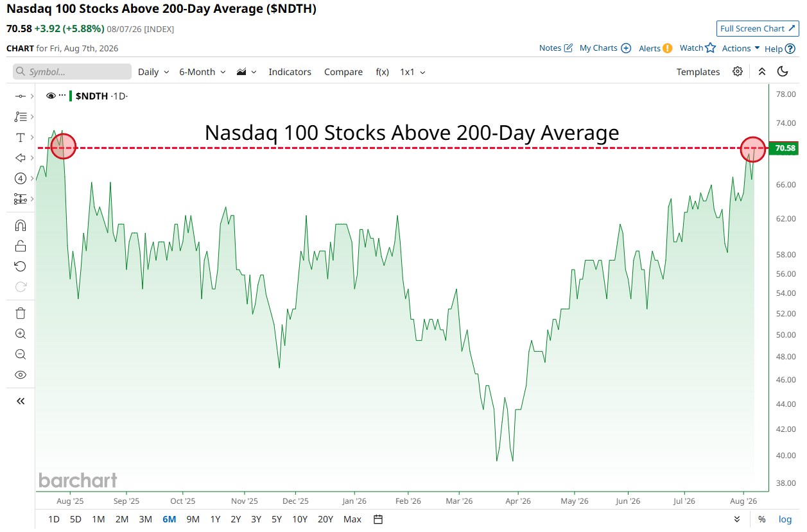Toggle $NDTH series visibility eye icon
Image resolution: width=807 pixels, height=532 pixels.
point(51,96)
